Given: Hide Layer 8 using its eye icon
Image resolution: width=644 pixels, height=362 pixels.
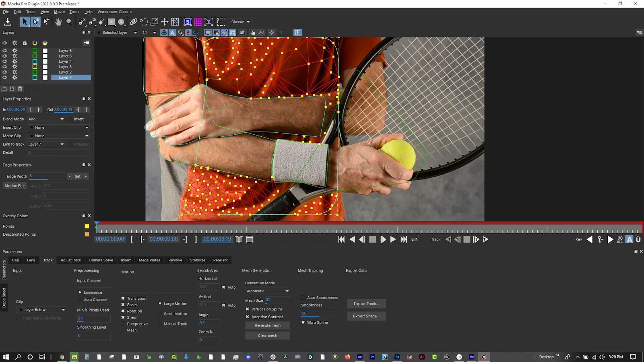Looking at the screenshot, I should [5, 51].
